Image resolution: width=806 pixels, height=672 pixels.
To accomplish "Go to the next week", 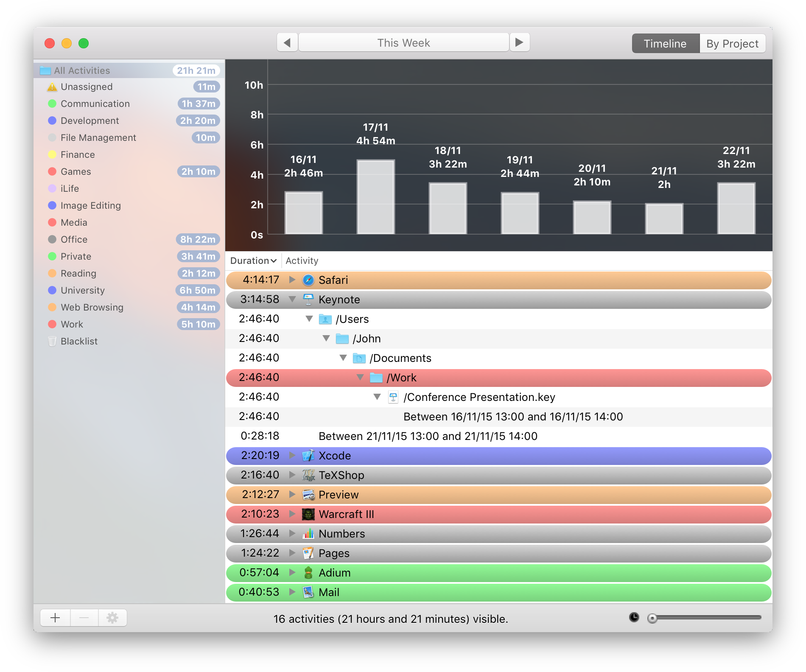I will pyautogui.click(x=519, y=43).
